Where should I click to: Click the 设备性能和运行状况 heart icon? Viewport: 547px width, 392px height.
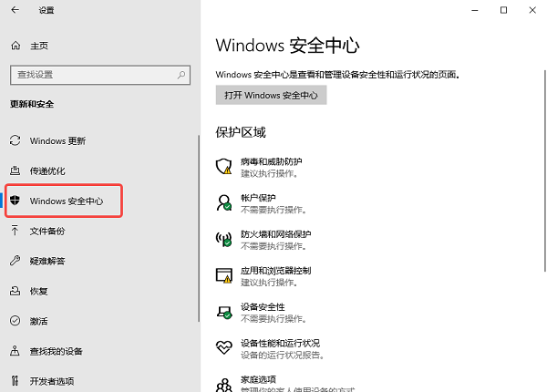(x=223, y=347)
